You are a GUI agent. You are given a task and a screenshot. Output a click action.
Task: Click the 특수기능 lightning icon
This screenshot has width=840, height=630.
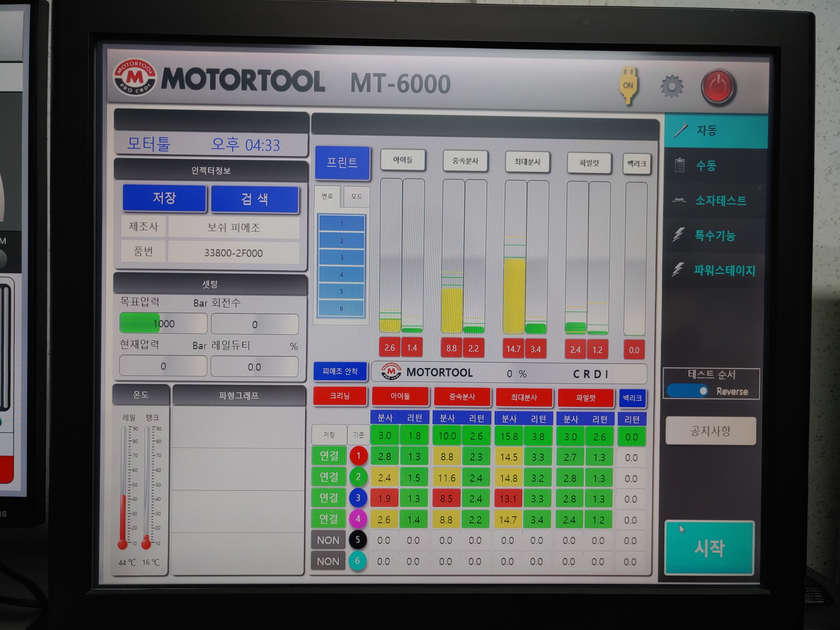click(678, 235)
